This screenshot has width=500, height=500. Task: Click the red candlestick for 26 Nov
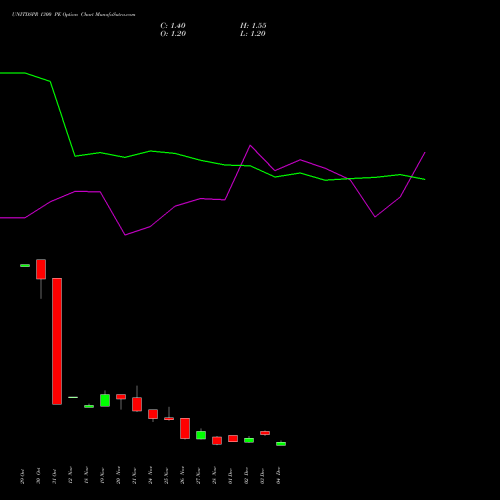pos(185,428)
